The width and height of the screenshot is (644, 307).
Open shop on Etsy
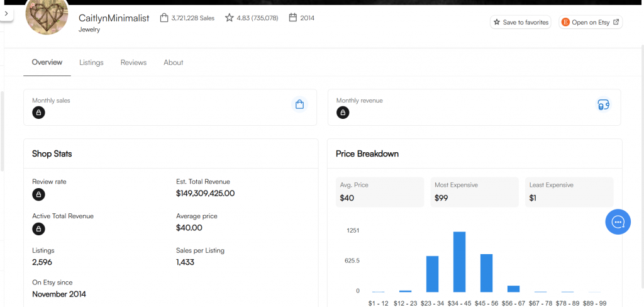[x=591, y=22]
